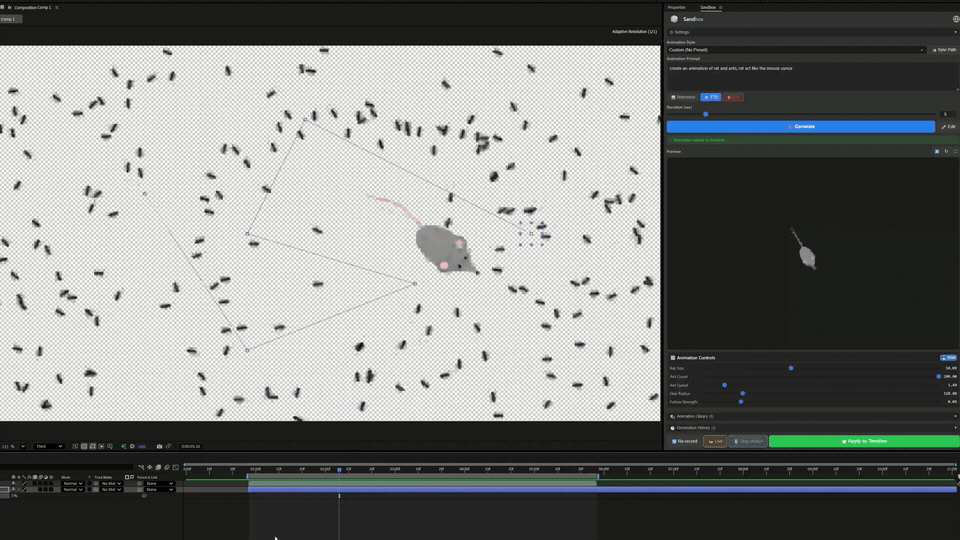Screen dimensions: 960x540
Task: Switch to the Properties tab
Action: click(x=677, y=7)
